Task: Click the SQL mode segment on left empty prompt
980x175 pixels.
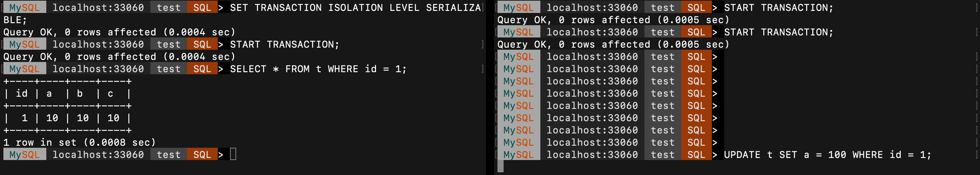Action: (x=202, y=155)
